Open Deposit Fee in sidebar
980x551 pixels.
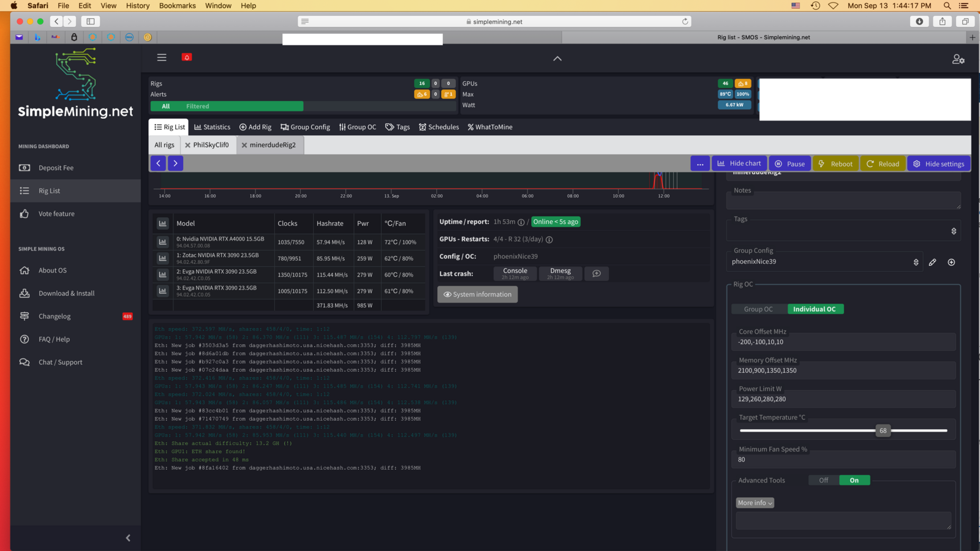(56, 168)
